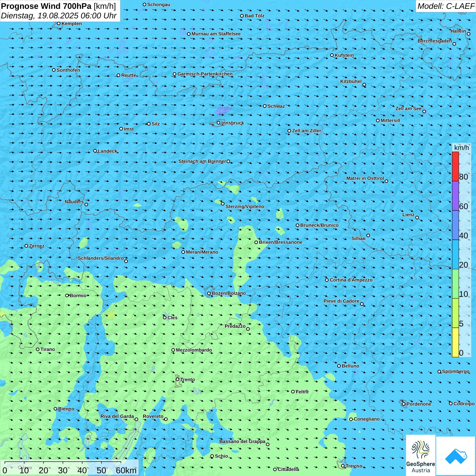Click the 'Sonthofen' label
Viewport: 476px width, 476px height.
[68, 70]
